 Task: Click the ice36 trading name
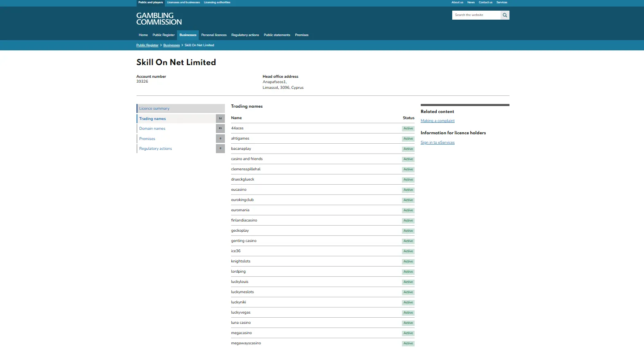click(x=236, y=251)
